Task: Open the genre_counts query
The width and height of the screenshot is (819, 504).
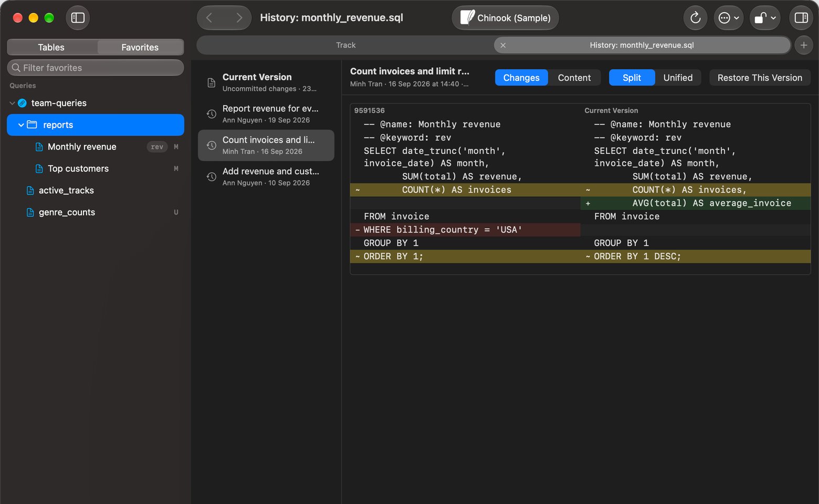Action: pyautogui.click(x=96, y=213)
